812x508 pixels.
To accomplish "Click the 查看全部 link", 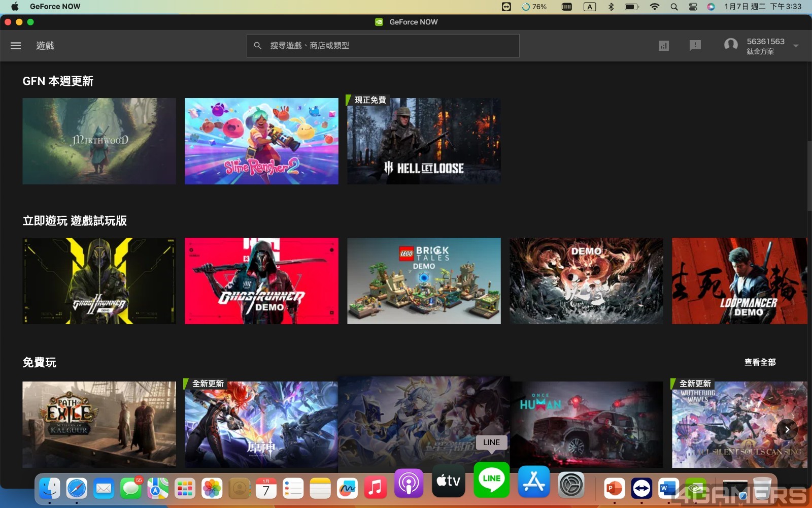I will [760, 362].
